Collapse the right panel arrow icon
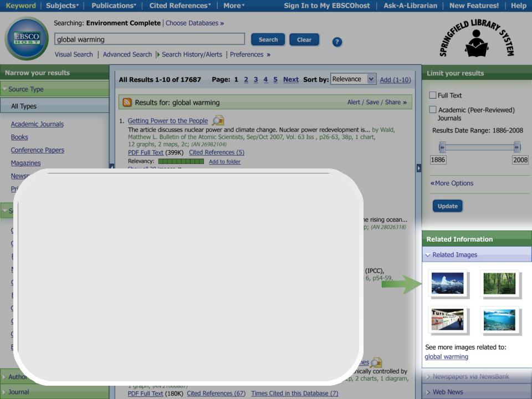The width and height of the screenshot is (532, 399). coord(419,168)
